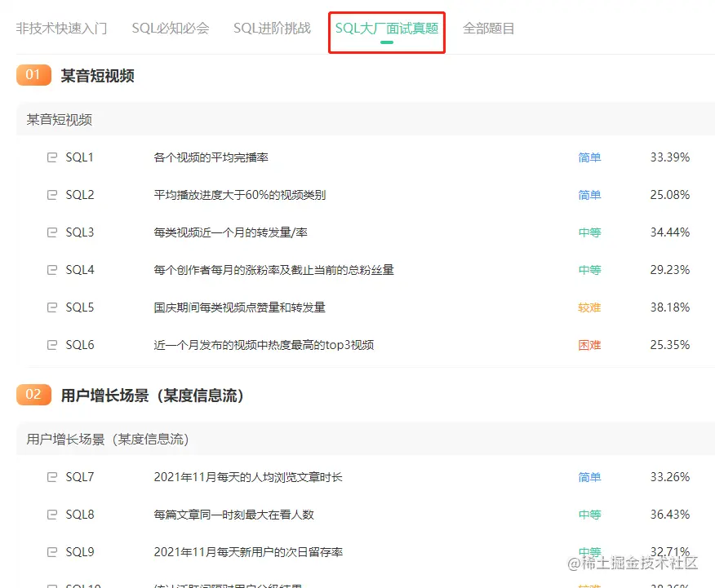715x588 pixels.
Task: Click the 38.18% pass rate value
Action: [670, 307]
